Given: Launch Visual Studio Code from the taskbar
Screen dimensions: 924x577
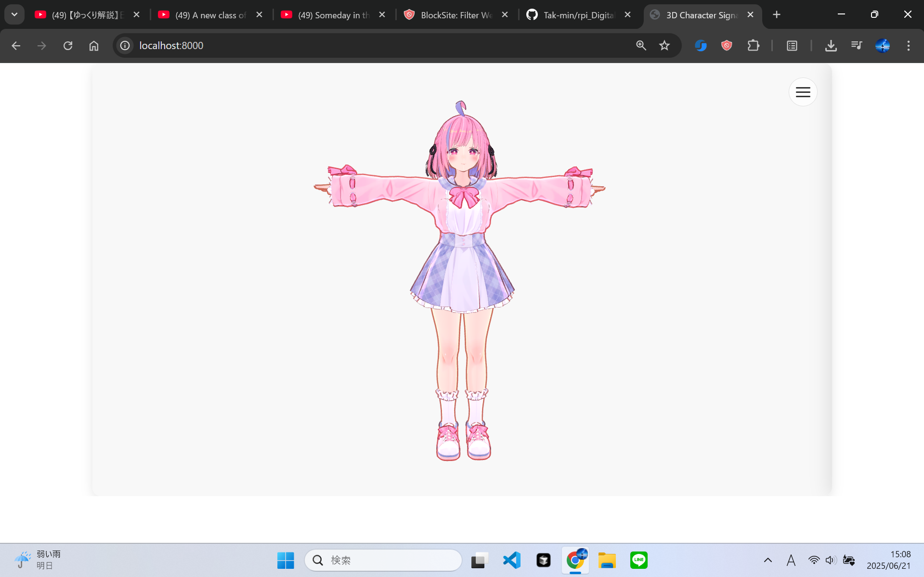Looking at the screenshot, I should pos(511,560).
